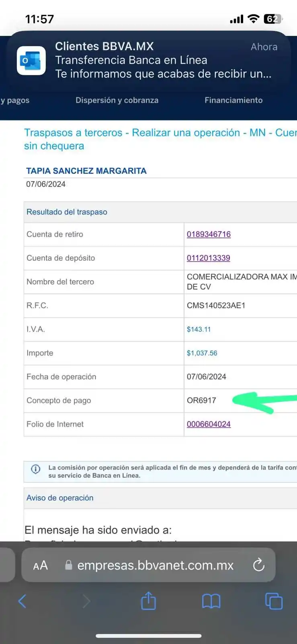Open Folio de Internet link 0006604024
Viewport: 297px width, 644px height.
209,424
